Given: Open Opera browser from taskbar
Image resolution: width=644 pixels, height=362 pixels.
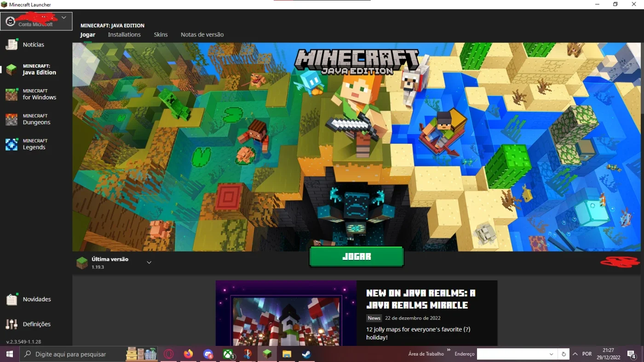Looking at the screenshot, I should click(169, 354).
